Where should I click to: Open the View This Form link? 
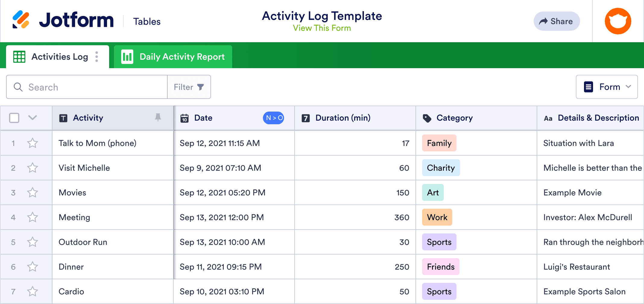322,28
